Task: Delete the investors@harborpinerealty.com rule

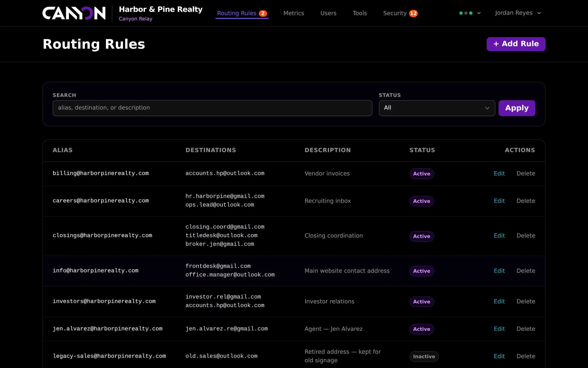Action: click(526, 302)
